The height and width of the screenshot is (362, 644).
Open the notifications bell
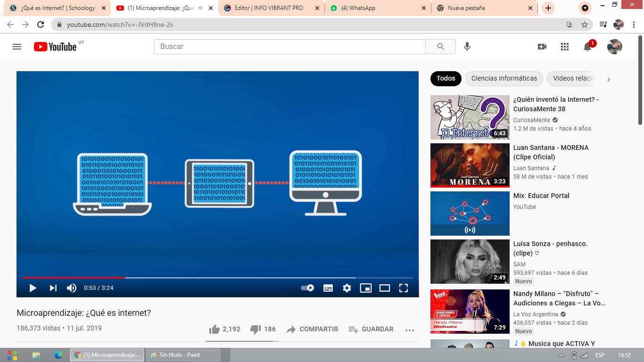click(x=587, y=47)
